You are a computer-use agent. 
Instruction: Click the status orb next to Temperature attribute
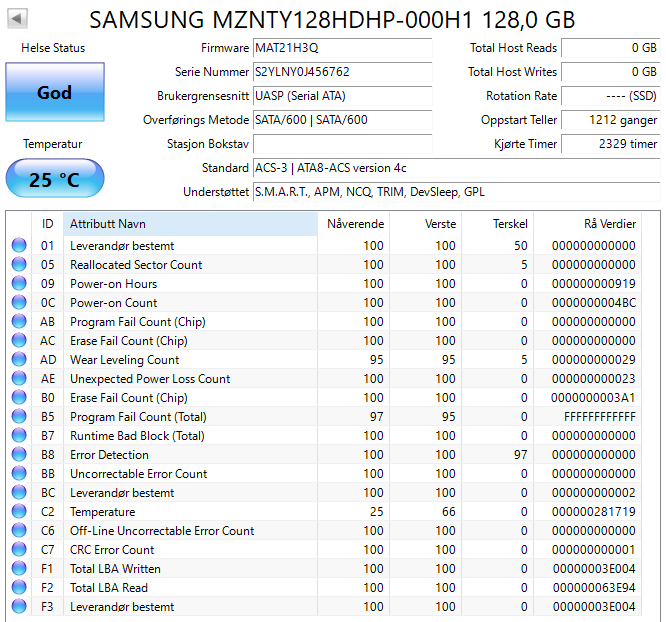[19, 512]
